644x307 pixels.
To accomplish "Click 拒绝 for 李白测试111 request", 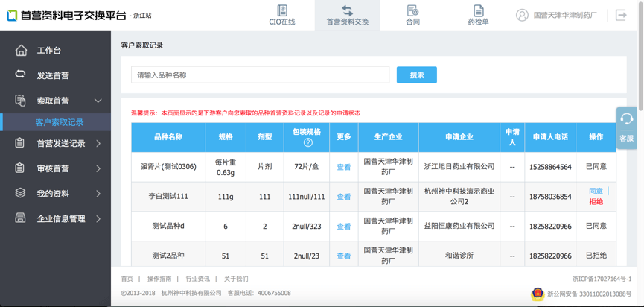I will (x=596, y=202).
